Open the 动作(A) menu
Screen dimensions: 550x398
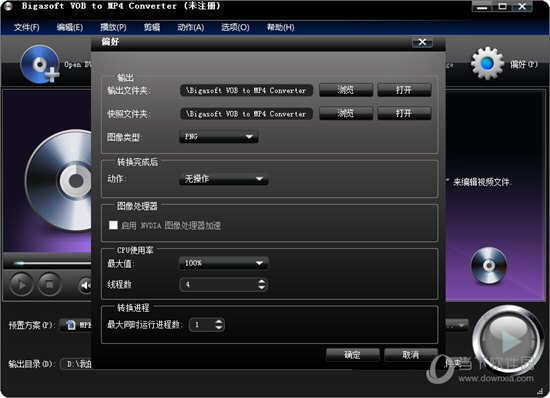click(190, 27)
